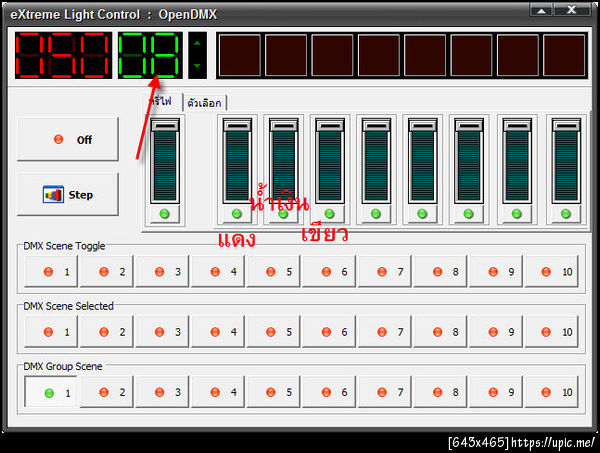600x453 pixels.
Task: Roll up window with title bar arrow button
Action: (541, 10)
